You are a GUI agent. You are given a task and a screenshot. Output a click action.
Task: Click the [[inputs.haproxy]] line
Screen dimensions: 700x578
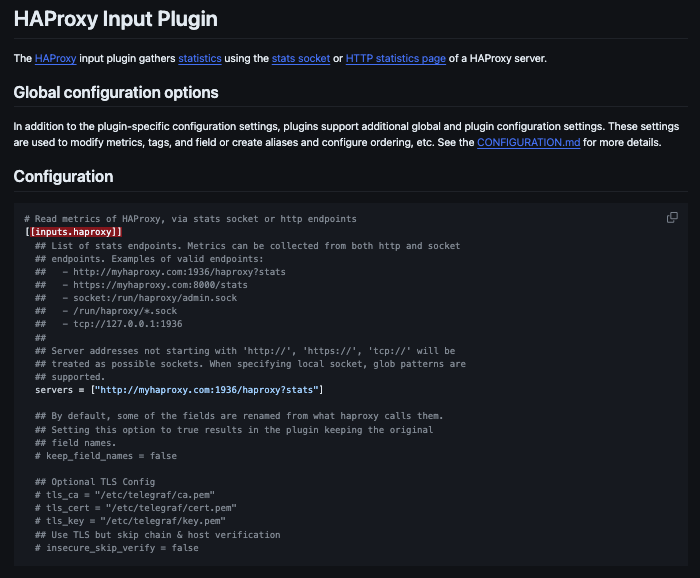(74, 232)
